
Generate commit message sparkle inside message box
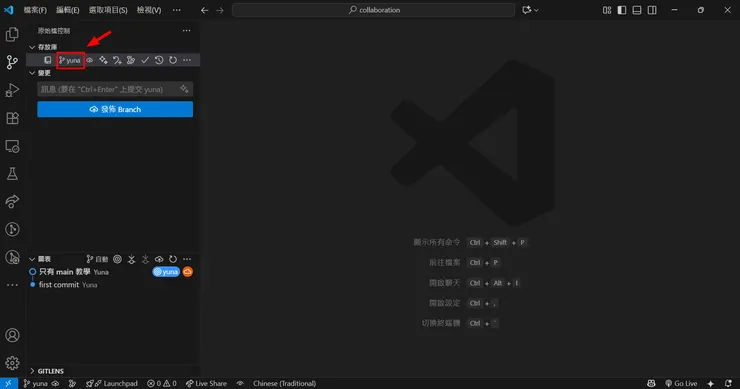coord(184,89)
